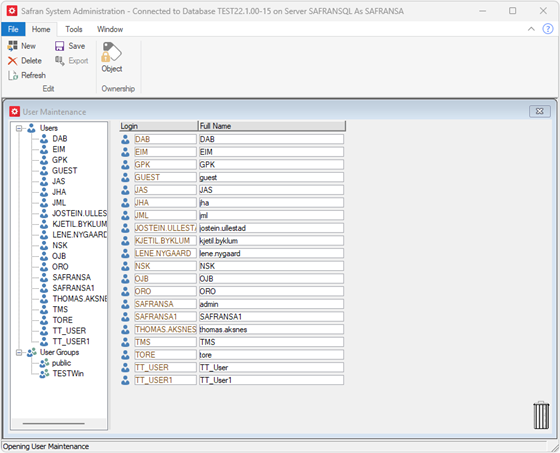Select JOSTEIN.ULLESTAD in the users tree

(79, 213)
